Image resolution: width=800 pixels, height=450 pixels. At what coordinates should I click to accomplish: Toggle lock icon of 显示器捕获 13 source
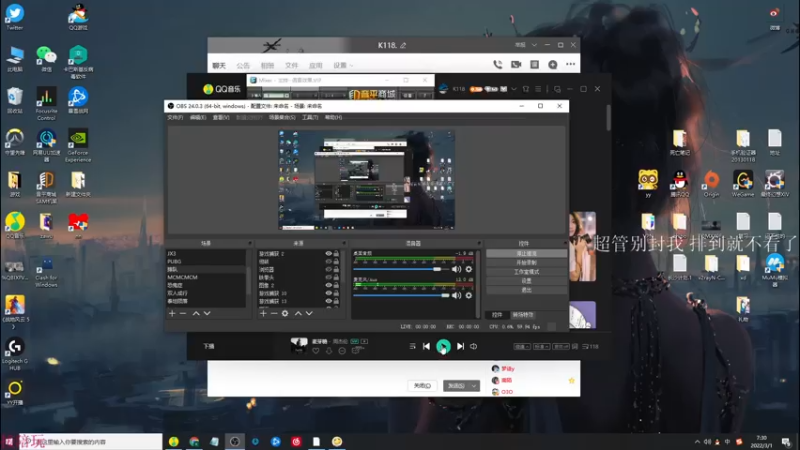pos(336,301)
